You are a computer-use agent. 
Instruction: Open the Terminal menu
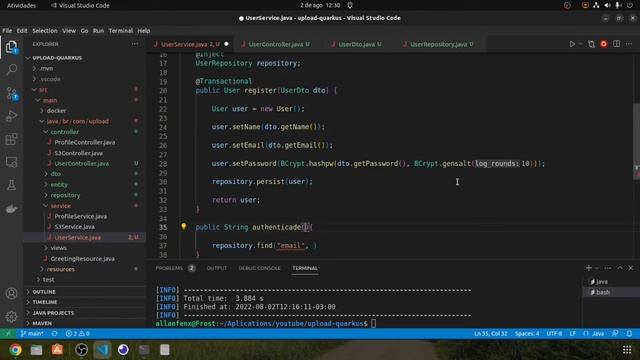(x=121, y=31)
